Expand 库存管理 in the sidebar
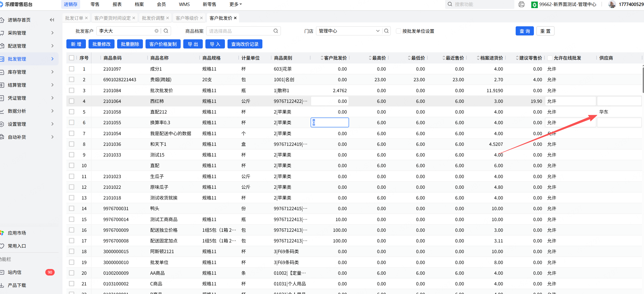Viewport: 644px width, 294px height. click(x=17, y=72)
